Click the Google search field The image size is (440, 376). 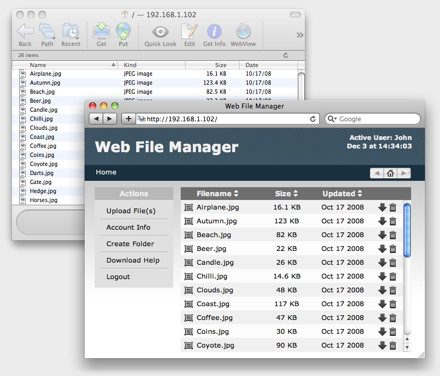tap(373, 119)
